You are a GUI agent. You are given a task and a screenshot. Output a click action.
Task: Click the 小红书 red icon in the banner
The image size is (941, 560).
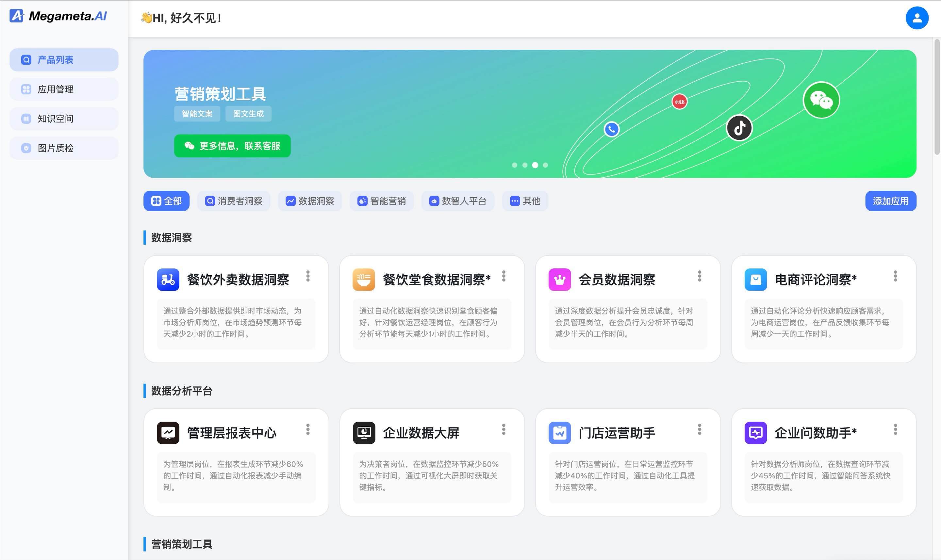point(680,102)
